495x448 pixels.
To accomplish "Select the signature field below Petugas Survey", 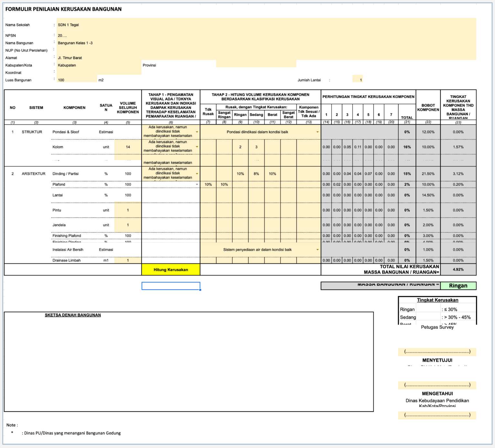I will pos(437,351).
